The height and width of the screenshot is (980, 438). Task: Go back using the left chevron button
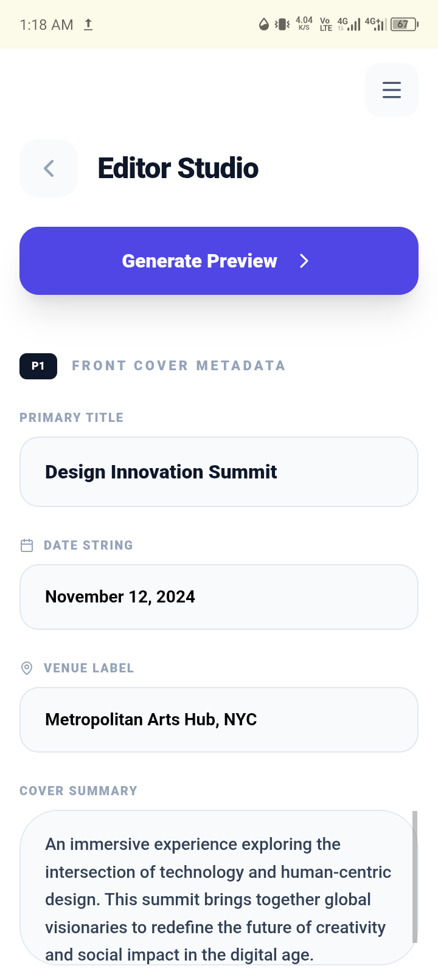tap(49, 168)
